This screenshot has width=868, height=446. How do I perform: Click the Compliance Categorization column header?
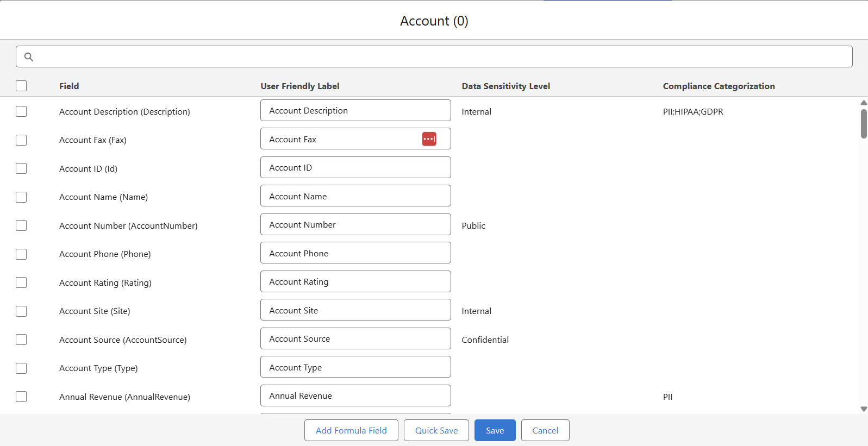(x=719, y=86)
